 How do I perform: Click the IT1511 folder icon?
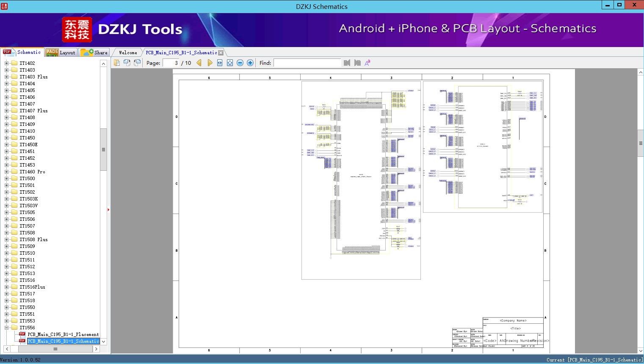tap(14, 260)
